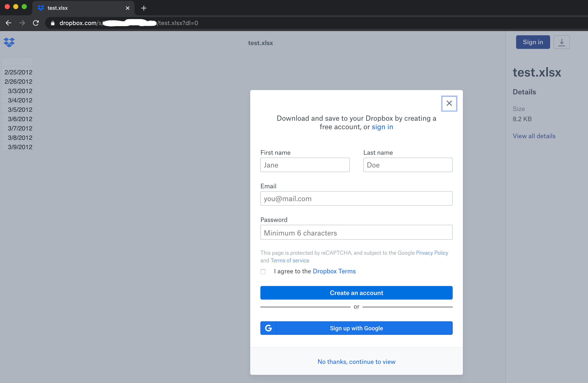Click the browser forward arrow
The width and height of the screenshot is (588, 383).
coord(22,23)
